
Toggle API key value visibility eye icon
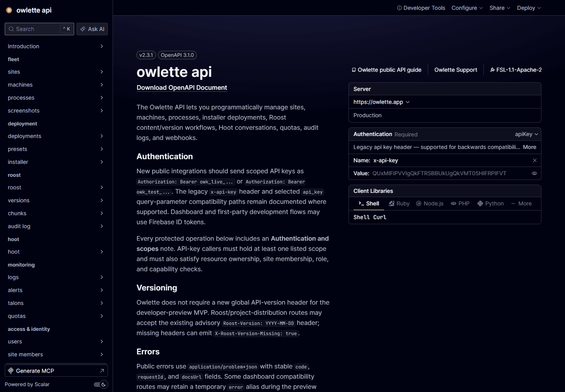coord(534,173)
